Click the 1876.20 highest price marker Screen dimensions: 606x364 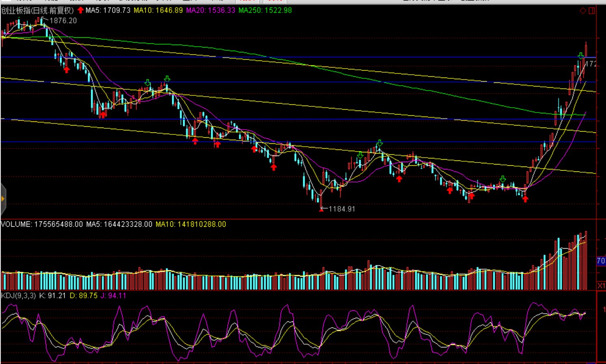coord(62,20)
